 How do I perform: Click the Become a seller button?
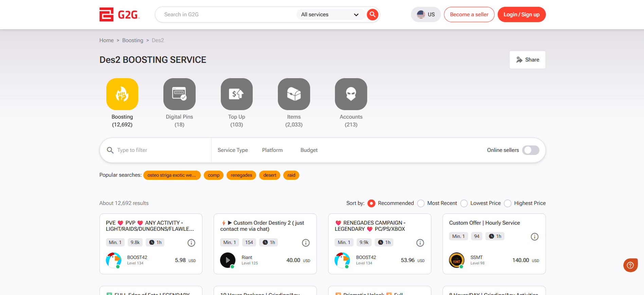pyautogui.click(x=469, y=15)
